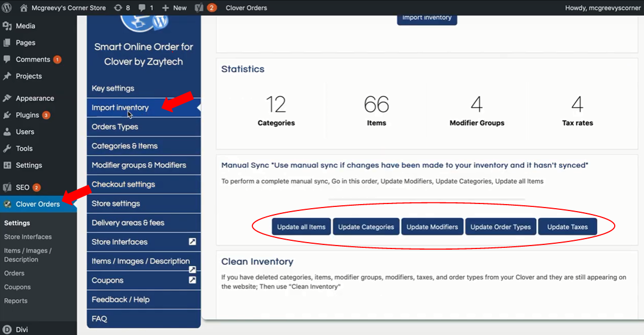
Task: Click Update all Items button
Action: pos(301,227)
